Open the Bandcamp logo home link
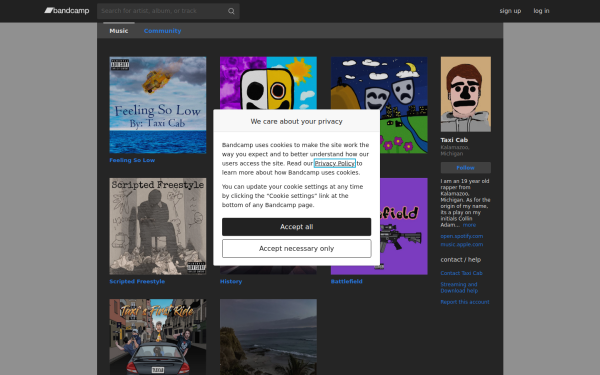 click(x=67, y=11)
